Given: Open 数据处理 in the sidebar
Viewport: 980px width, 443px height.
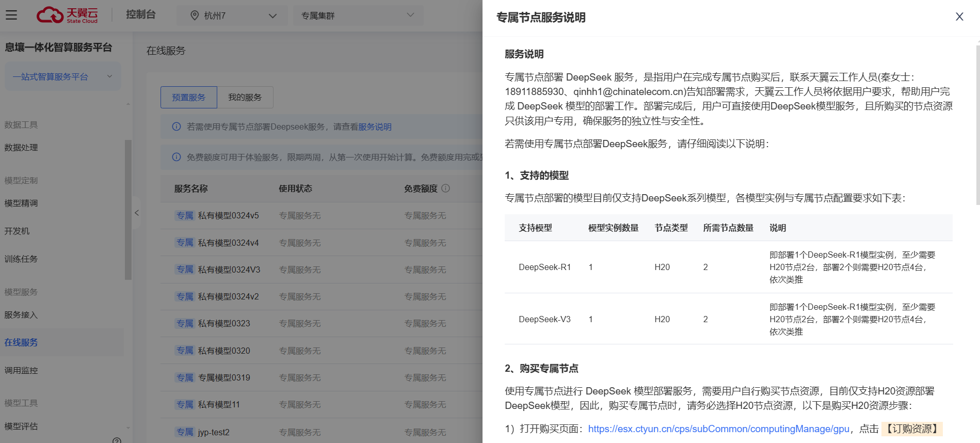Looking at the screenshot, I should [x=21, y=148].
